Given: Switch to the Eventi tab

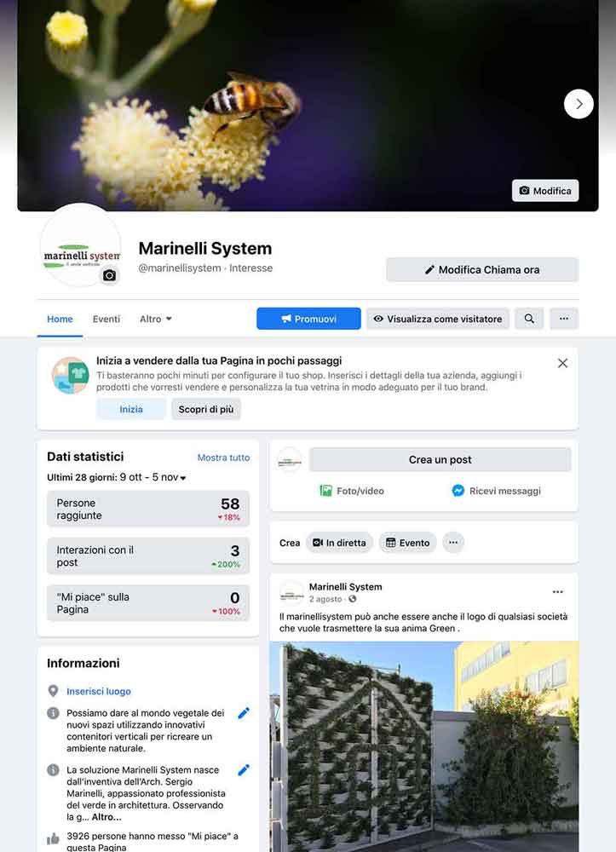Looking at the screenshot, I should point(107,319).
